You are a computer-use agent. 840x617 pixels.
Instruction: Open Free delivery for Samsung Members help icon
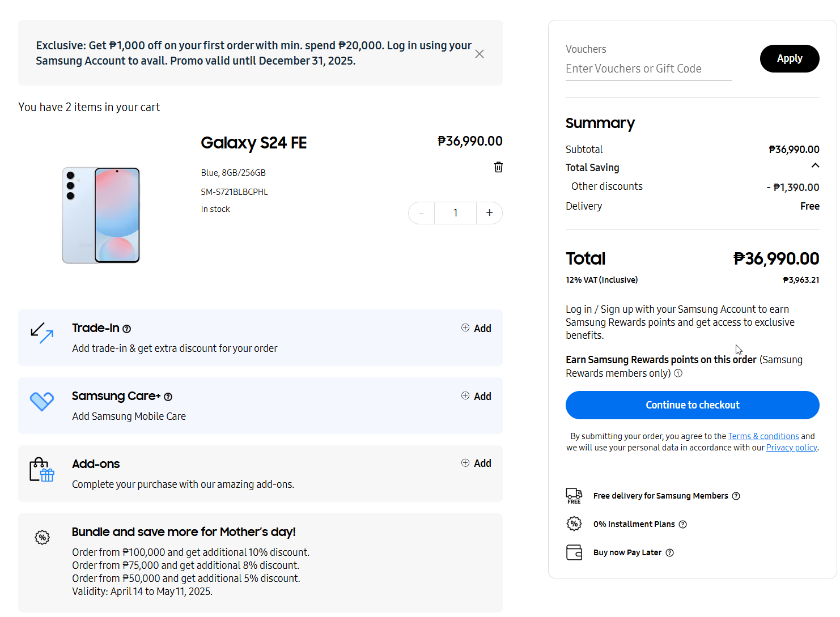[736, 496]
